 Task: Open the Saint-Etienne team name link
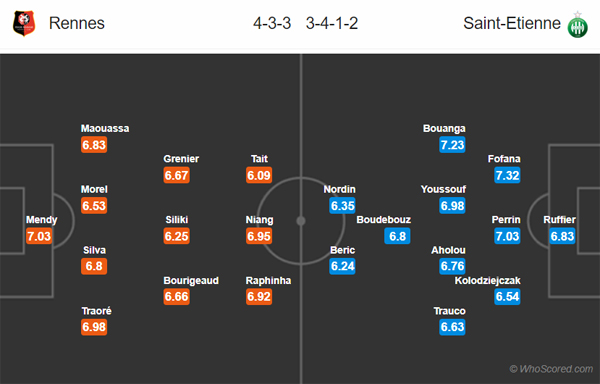[x=512, y=23]
